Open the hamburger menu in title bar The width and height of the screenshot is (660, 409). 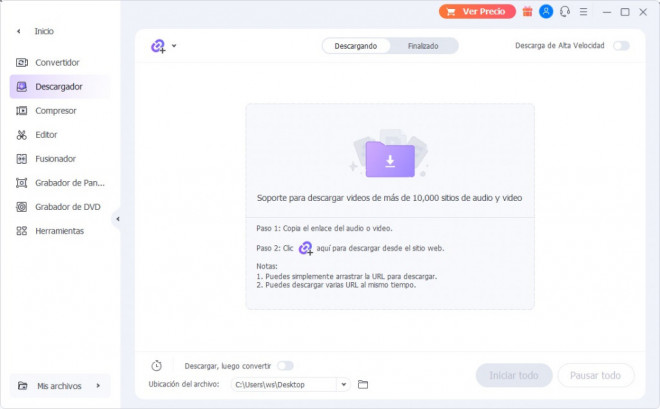click(x=583, y=12)
